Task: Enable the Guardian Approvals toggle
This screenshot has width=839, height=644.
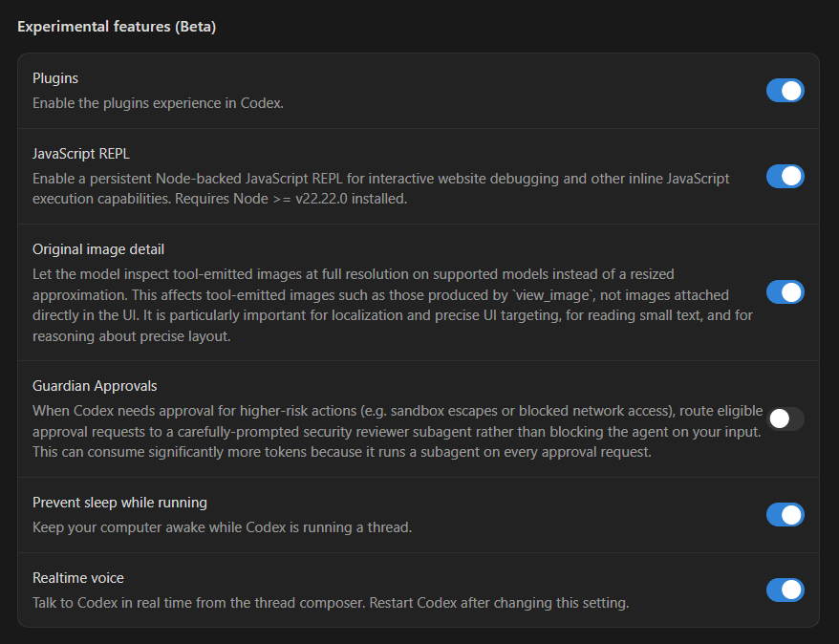Action: (x=785, y=419)
